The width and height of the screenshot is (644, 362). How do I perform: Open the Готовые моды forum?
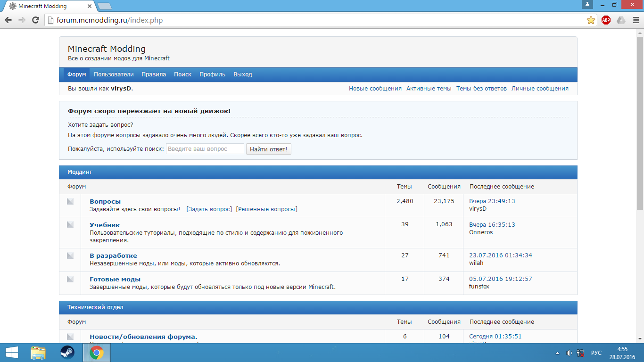coord(115,279)
